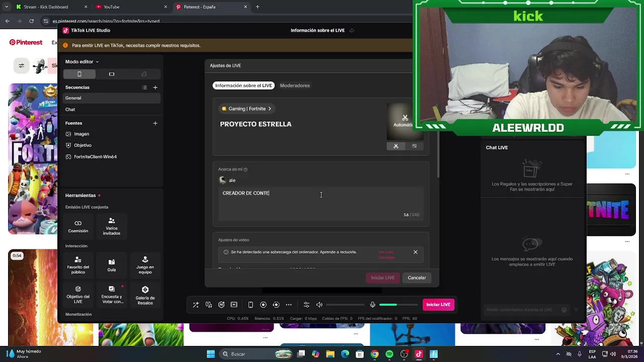Add a new source in Fuentes

pos(155,123)
